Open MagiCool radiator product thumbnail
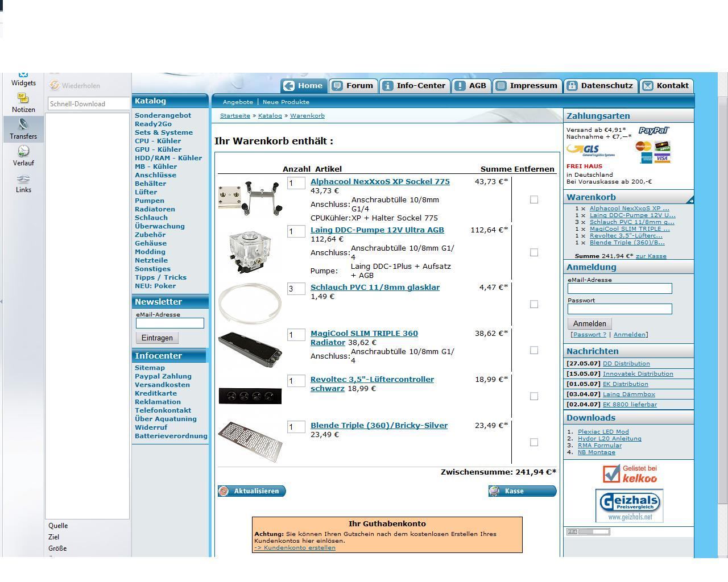 tap(250, 350)
